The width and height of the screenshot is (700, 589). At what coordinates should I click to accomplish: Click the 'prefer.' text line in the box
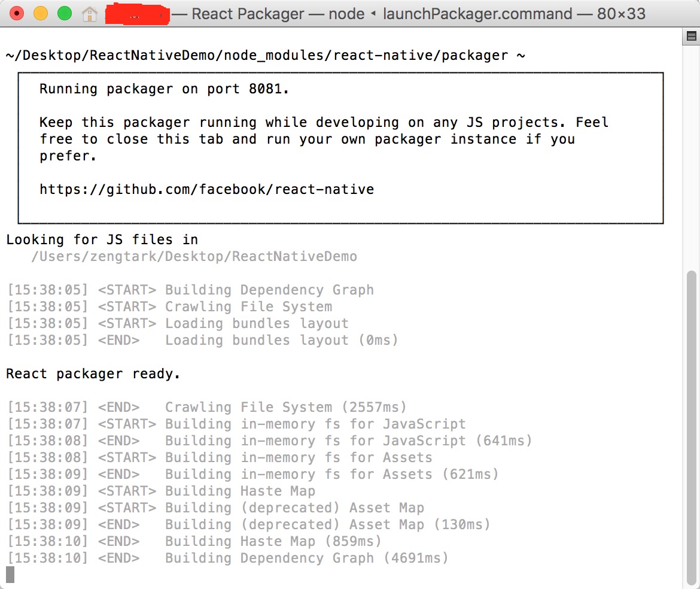pyautogui.click(x=68, y=156)
